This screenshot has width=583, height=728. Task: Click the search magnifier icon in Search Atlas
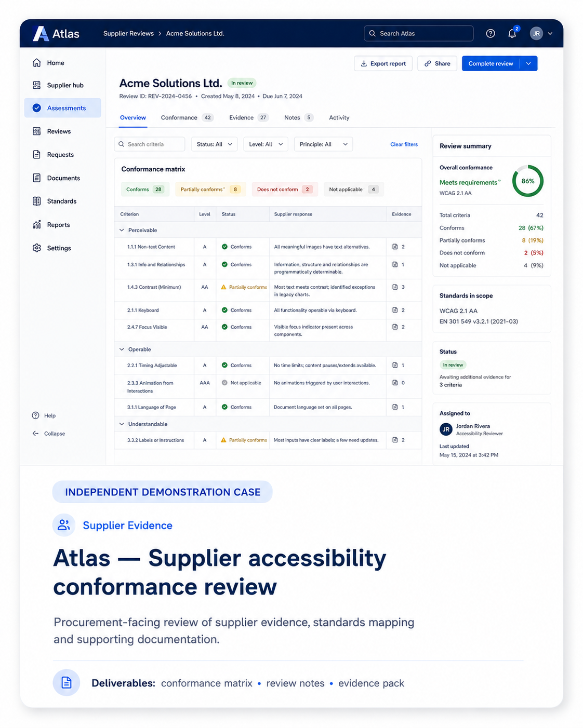coord(372,33)
